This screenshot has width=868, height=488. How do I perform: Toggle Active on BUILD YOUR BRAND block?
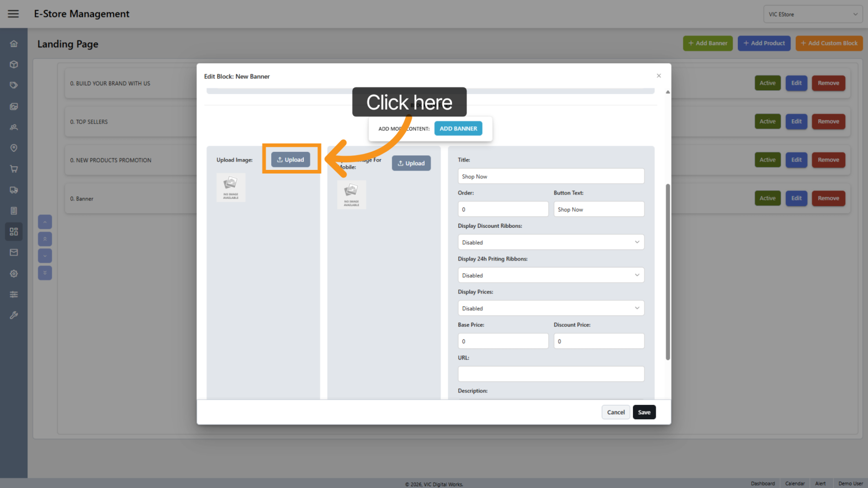(x=767, y=83)
